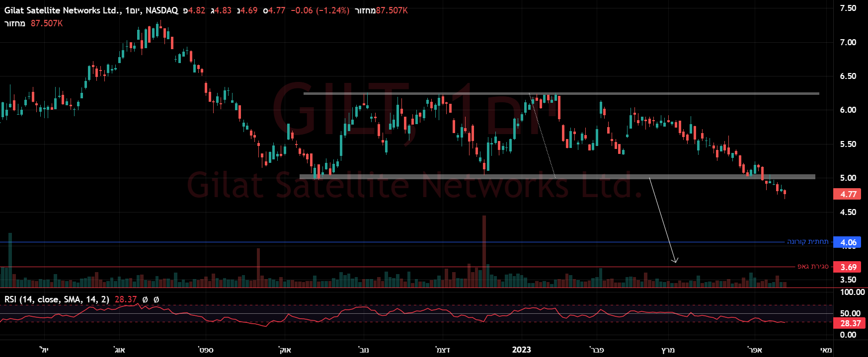Click the 0.00 RSI axis label
Screen dimensions: 868x357
click(x=848, y=335)
